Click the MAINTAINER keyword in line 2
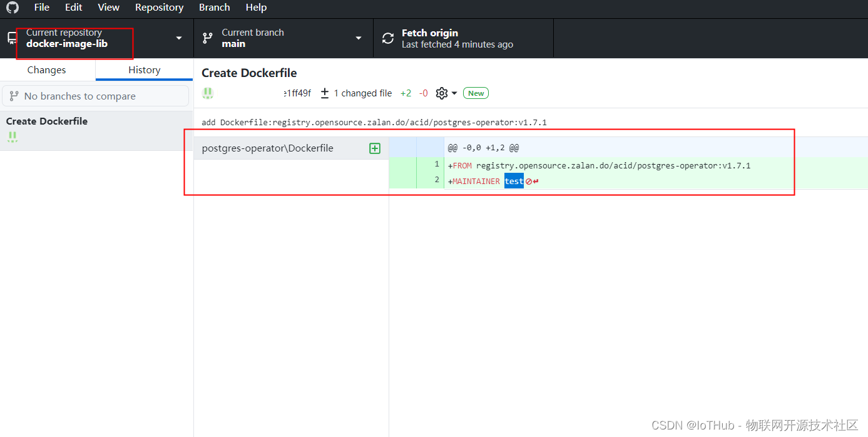Viewport: 868px width, 437px height. [x=476, y=182]
